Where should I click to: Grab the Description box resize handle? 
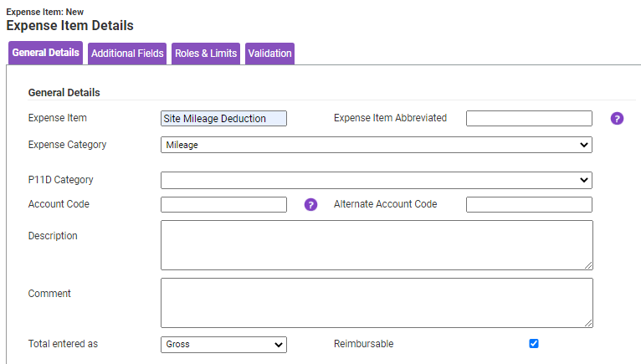[588, 265]
